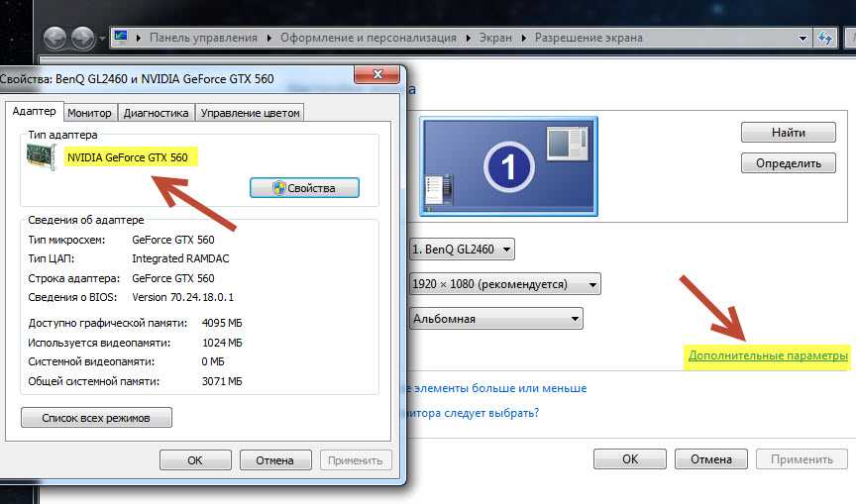Select '1024 МБ' video memory value
The image size is (856, 504).
(222, 343)
